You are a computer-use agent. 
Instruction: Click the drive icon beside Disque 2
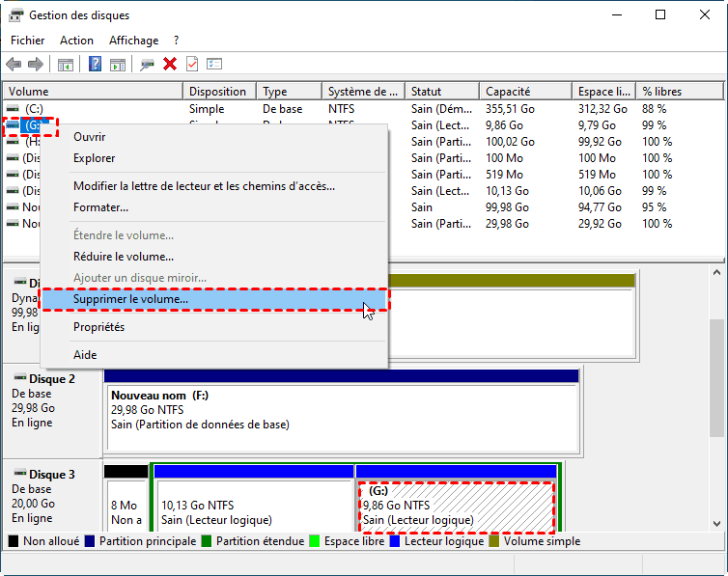[20, 376]
